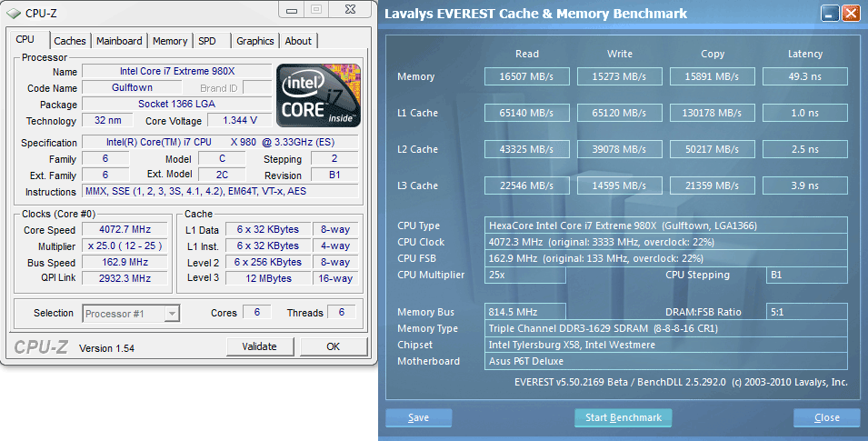Click the Multiplier value 'x 25.0 ( 12 - 25 )'
The width and height of the screenshot is (868, 441).
coord(125,246)
